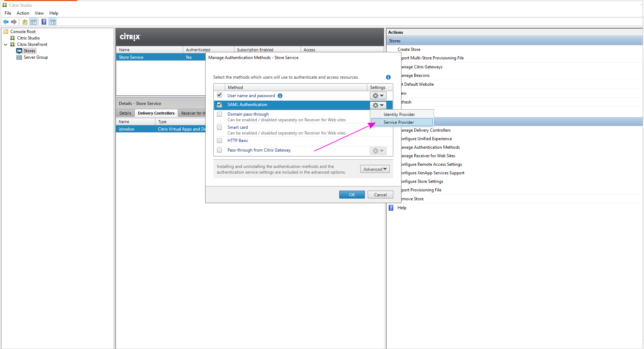This screenshot has height=349, width=644.
Task: Click Export Multi-Store Provisioning File action
Action: [433, 58]
